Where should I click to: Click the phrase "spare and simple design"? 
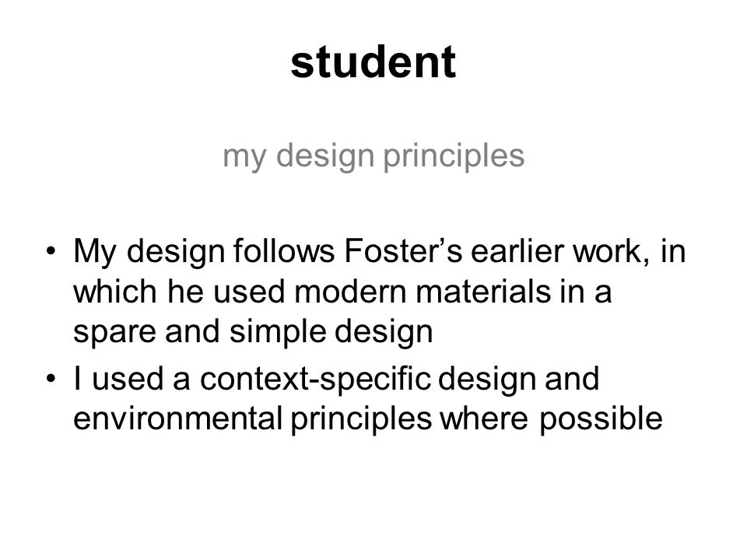pos(253,332)
